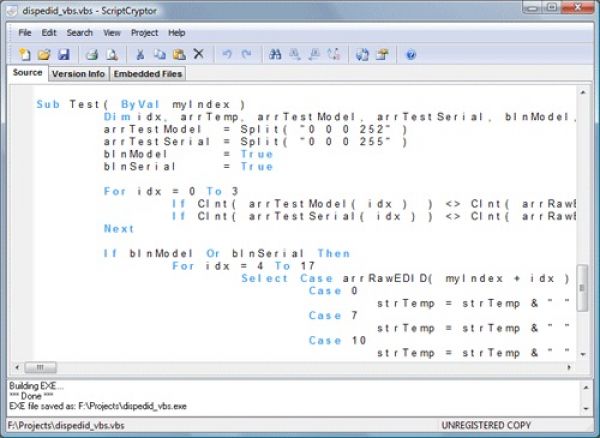600x438 pixels.
Task: Click the code editor's scroll up arrow
Action: click(x=583, y=93)
